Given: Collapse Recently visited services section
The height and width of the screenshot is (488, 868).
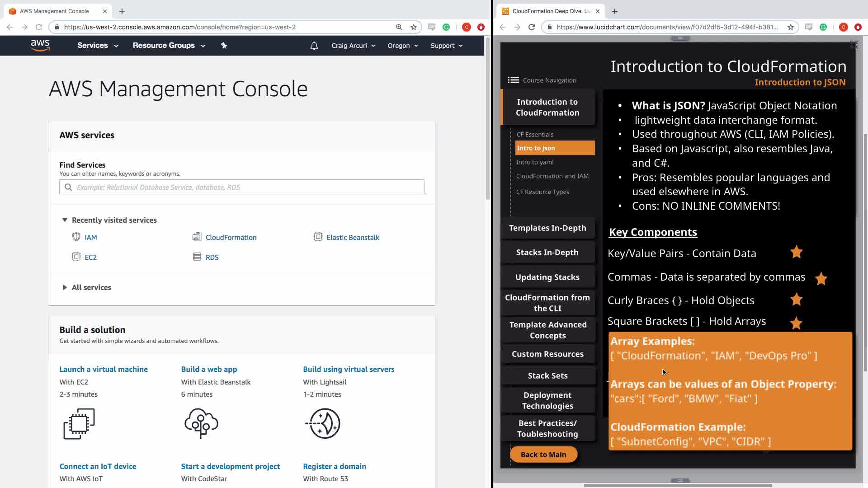Looking at the screenshot, I should click(x=65, y=220).
